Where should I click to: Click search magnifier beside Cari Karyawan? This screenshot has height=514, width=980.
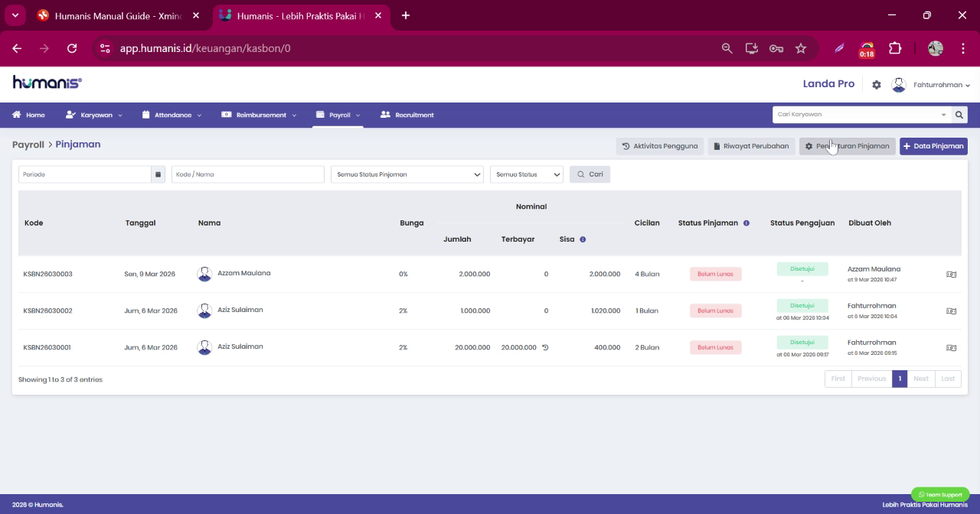(959, 115)
